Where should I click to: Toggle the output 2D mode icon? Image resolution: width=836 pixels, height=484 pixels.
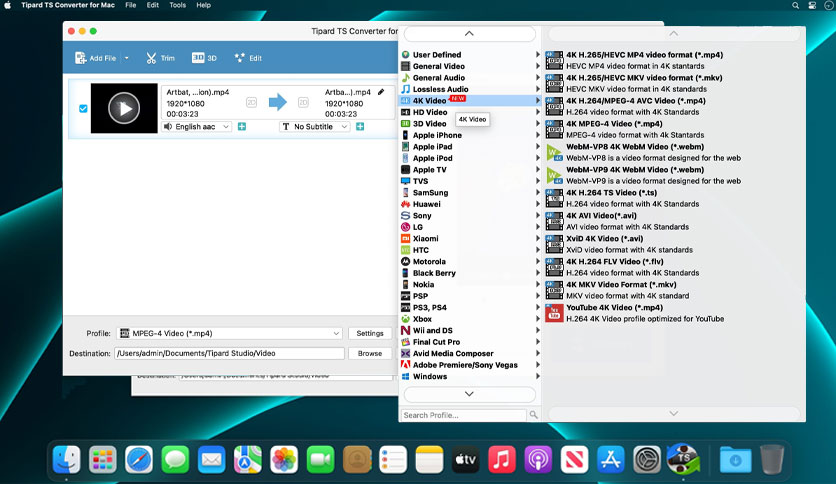coord(303,102)
